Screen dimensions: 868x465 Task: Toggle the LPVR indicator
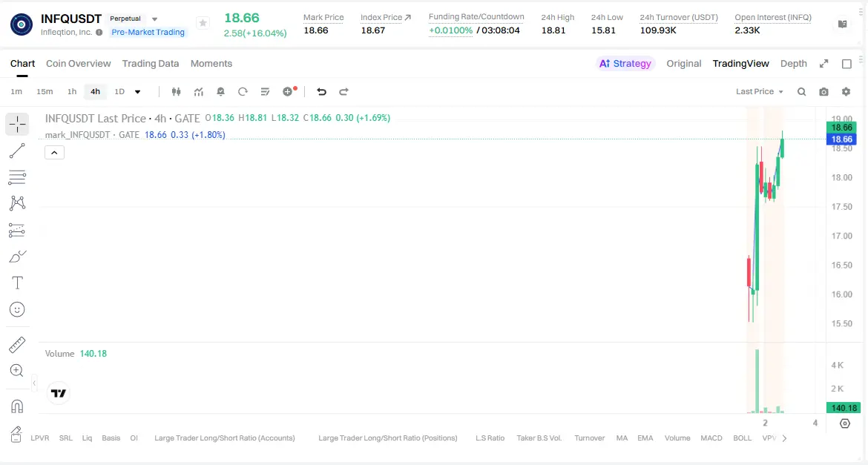(40, 438)
